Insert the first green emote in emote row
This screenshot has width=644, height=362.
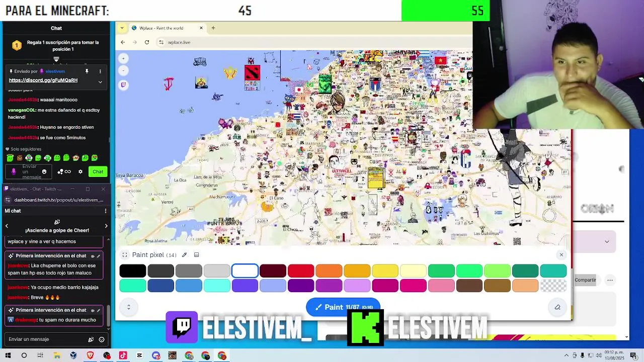click(10, 158)
